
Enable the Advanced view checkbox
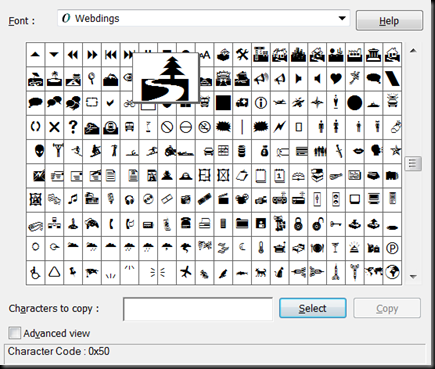click(x=14, y=333)
